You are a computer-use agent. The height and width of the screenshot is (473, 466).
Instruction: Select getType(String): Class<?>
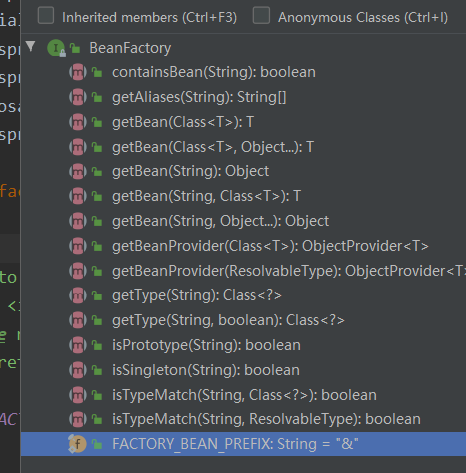pos(197,295)
